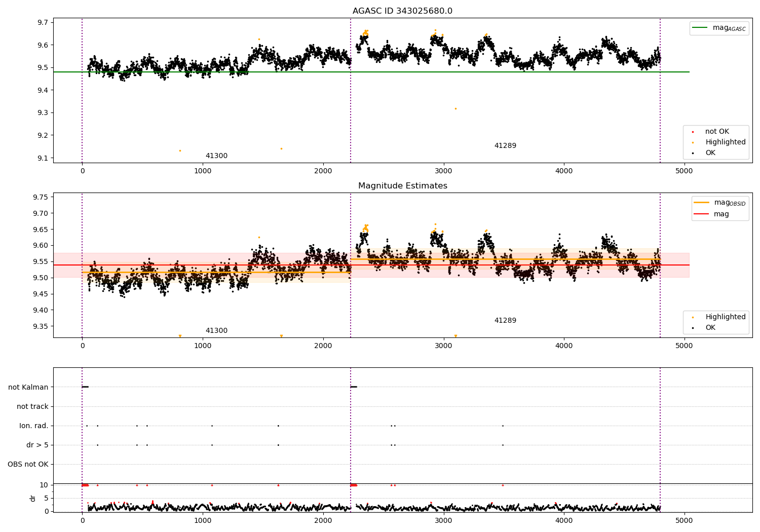This screenshot has height=532, width=760.
Task: Click the 2000 x-axis tick under Magnitude Estimates plot
Action: [323, 346]
